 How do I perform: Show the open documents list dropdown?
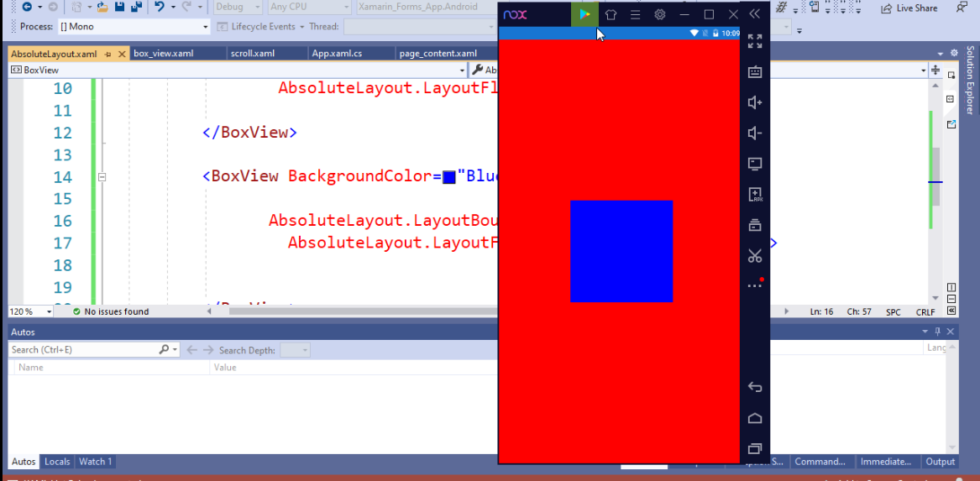[x=941, y=54]
